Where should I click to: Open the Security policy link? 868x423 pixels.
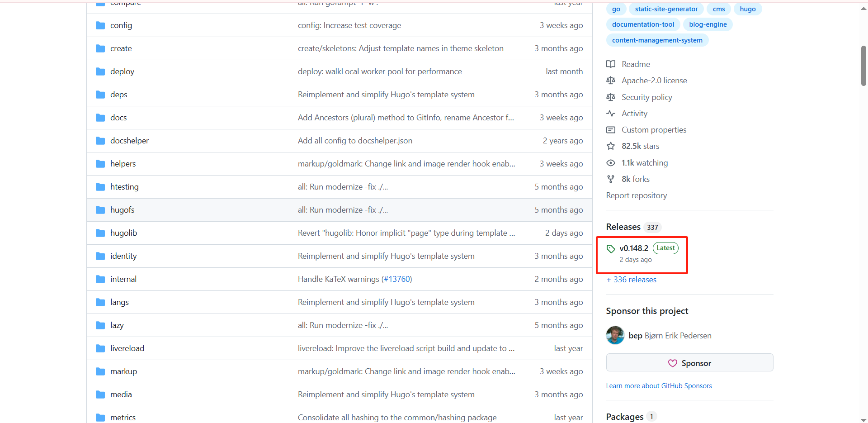coord(646,97)
